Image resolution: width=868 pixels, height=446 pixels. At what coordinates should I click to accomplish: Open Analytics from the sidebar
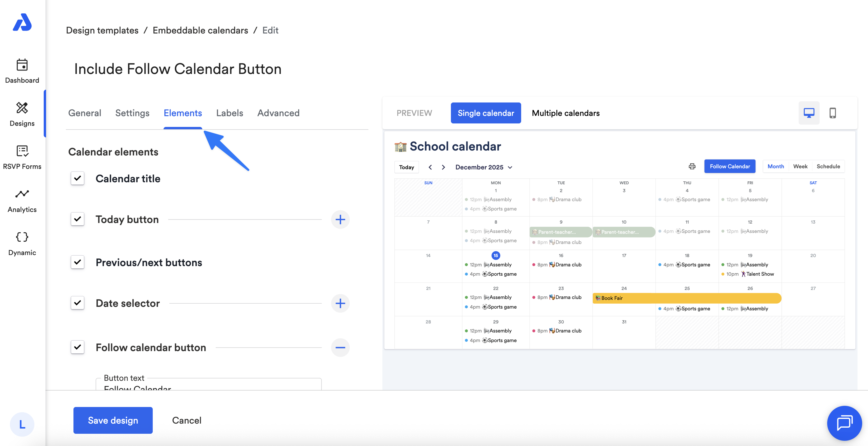click(x=22, y=194)
